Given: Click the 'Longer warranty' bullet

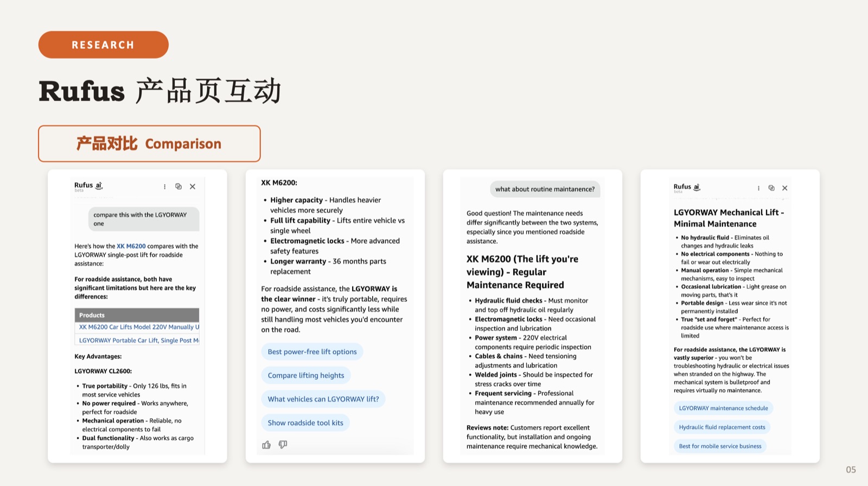Looking at the screenshot, I should [x=325, y=266].
